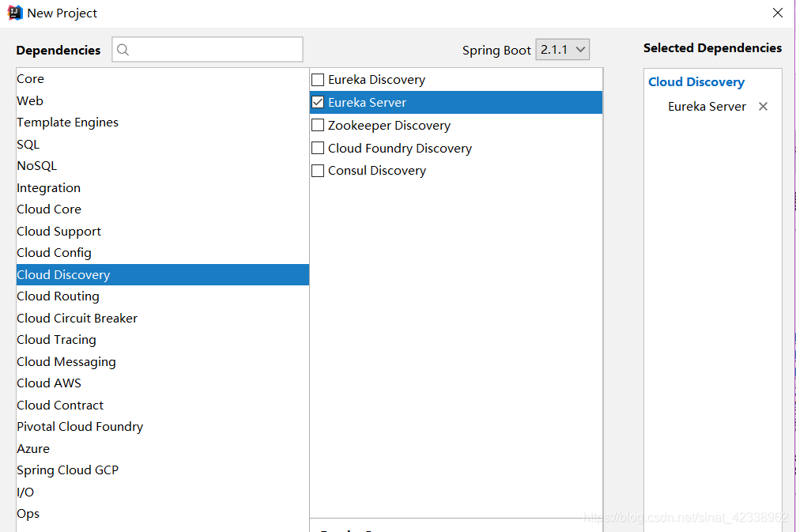This screenshot has height=532, width=796.
Task: Select the Web category
Action: coord(163,101)
